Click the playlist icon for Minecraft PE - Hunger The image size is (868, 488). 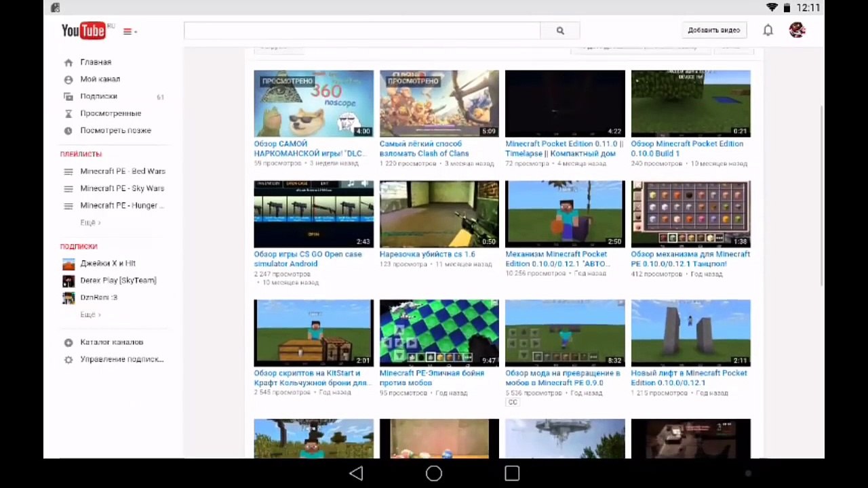(x=68, y=205)
